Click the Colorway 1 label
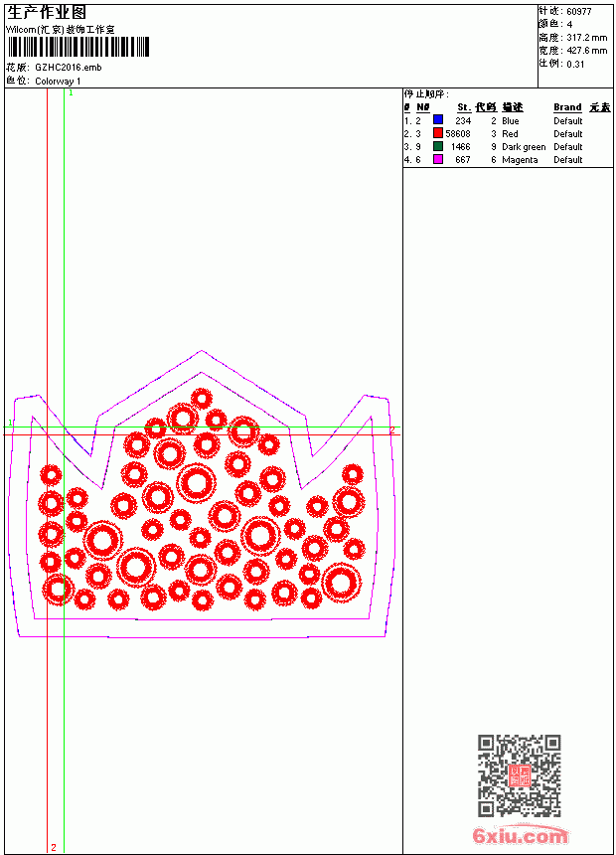The image size is (616, 855). point(58,82)
